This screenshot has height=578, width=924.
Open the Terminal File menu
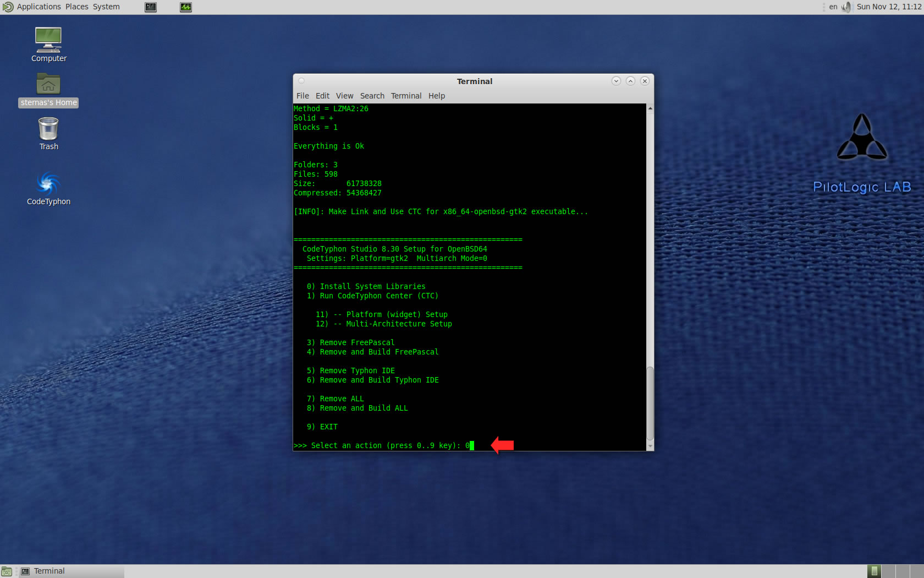pyautogui.click(x=302, y=96)
